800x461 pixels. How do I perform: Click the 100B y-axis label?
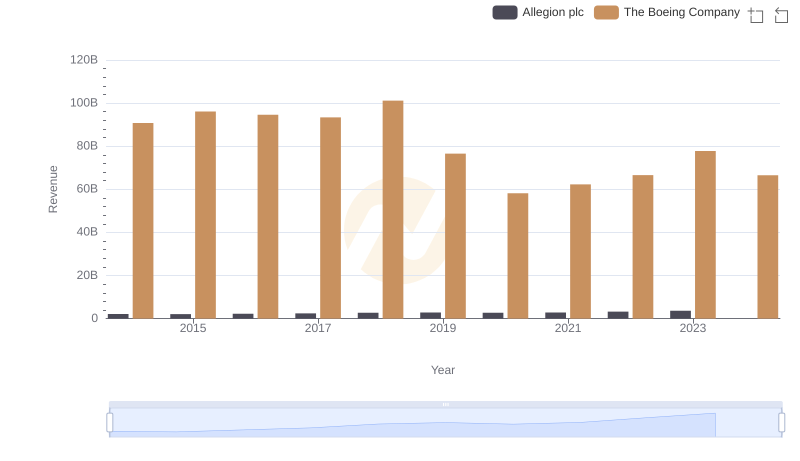click(x=84, y=103)
